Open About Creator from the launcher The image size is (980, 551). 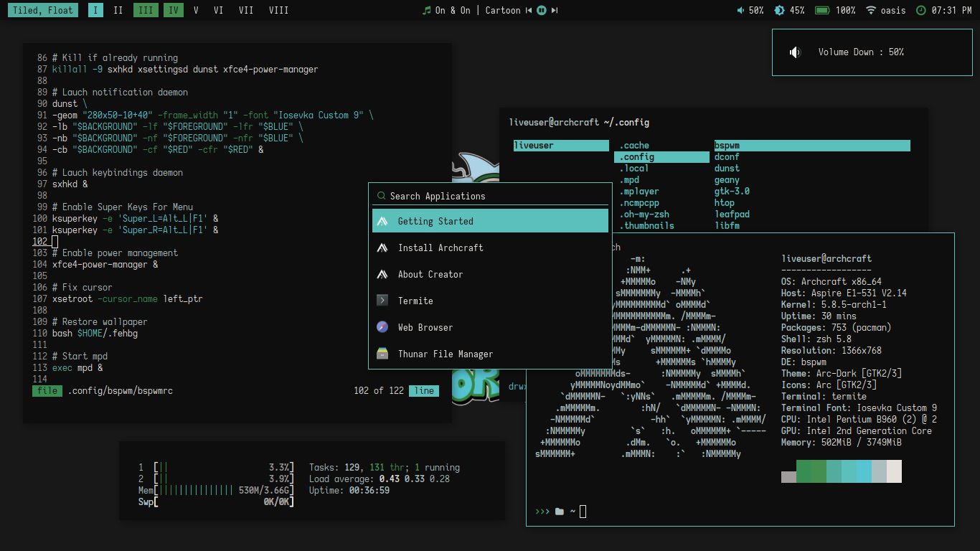tap(490, 274)
